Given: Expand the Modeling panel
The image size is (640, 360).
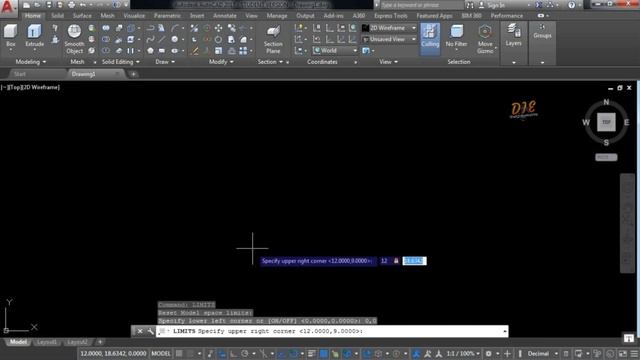Looking at the screenshot, I should (x=31, y=62).
